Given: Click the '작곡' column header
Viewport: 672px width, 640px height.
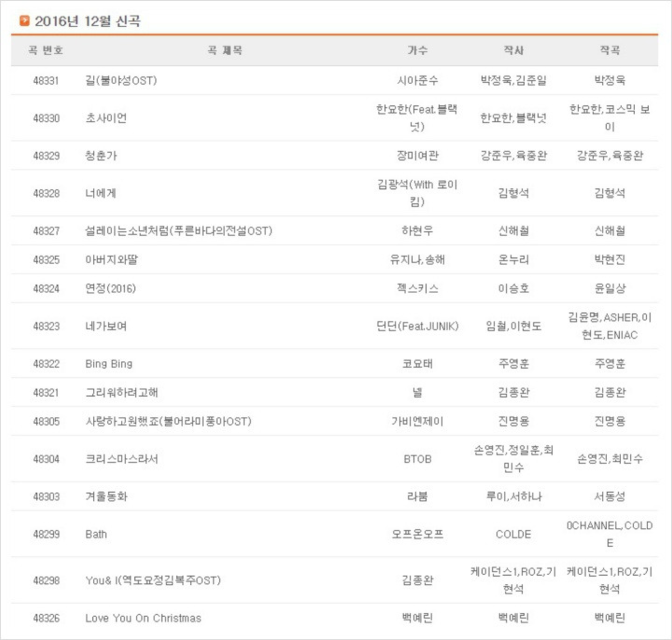Looking at the screenshot, I should coord(609,50).
